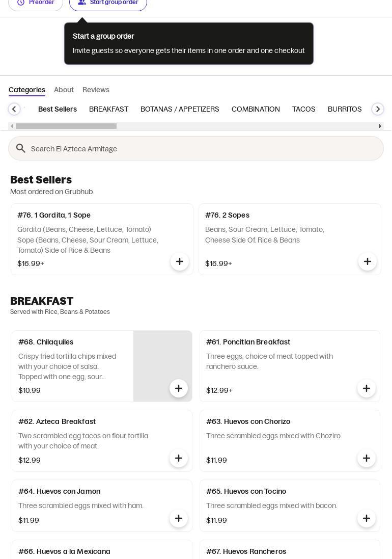This screenshot has width=392, height=559.
Task: Click Start group order button
Action: [108, 3]
